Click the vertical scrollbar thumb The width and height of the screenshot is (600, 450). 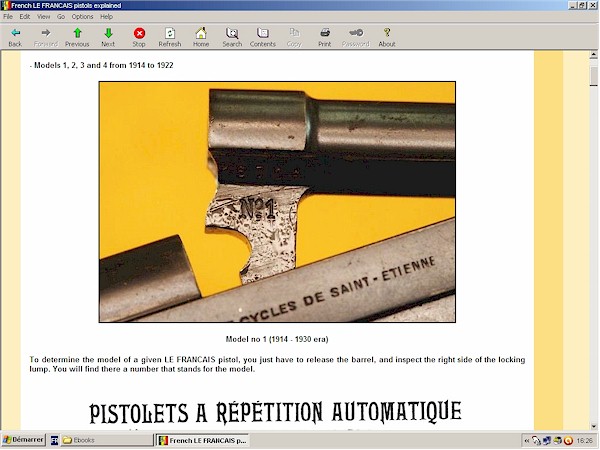[x=593, y=76]
